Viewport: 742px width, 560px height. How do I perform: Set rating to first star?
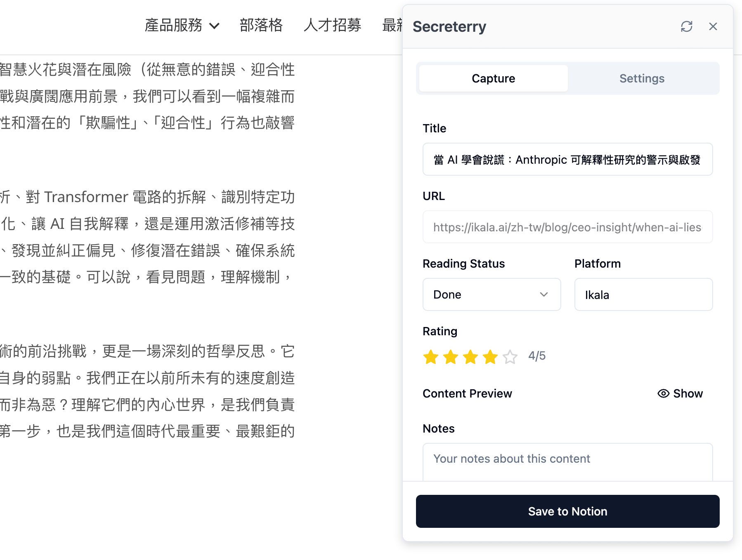click(431, 357)
